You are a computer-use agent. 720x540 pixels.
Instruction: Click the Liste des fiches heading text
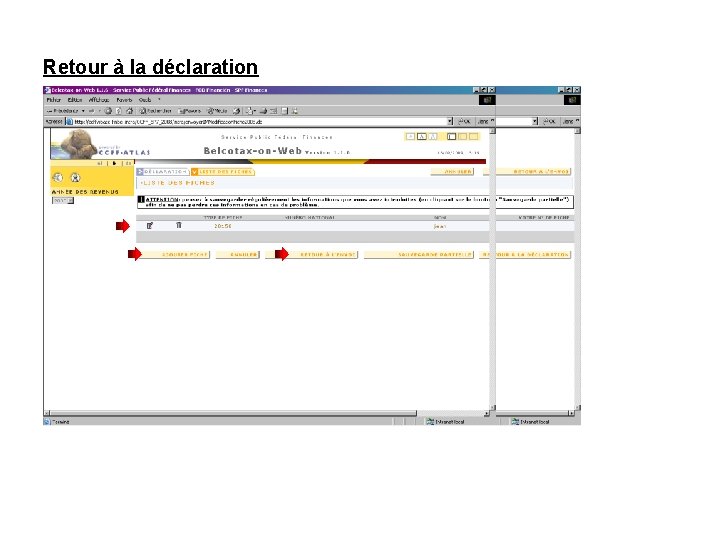178,183
